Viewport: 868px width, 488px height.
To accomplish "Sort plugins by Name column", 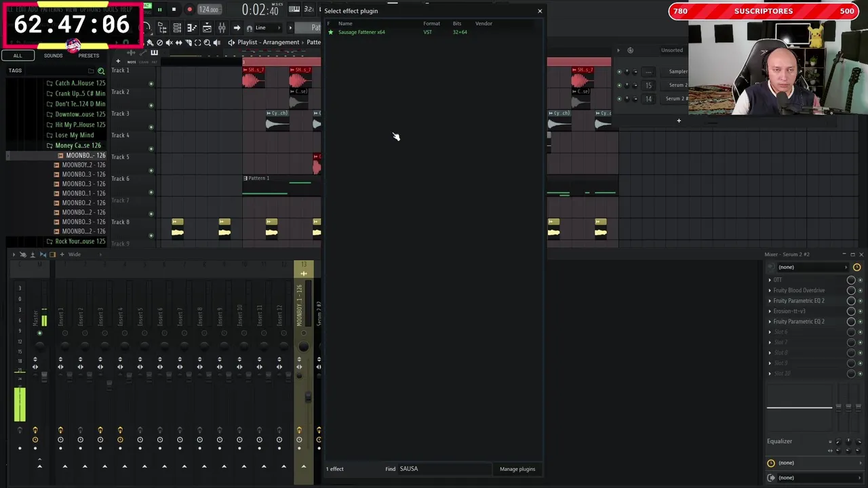I will coord(345,23).
